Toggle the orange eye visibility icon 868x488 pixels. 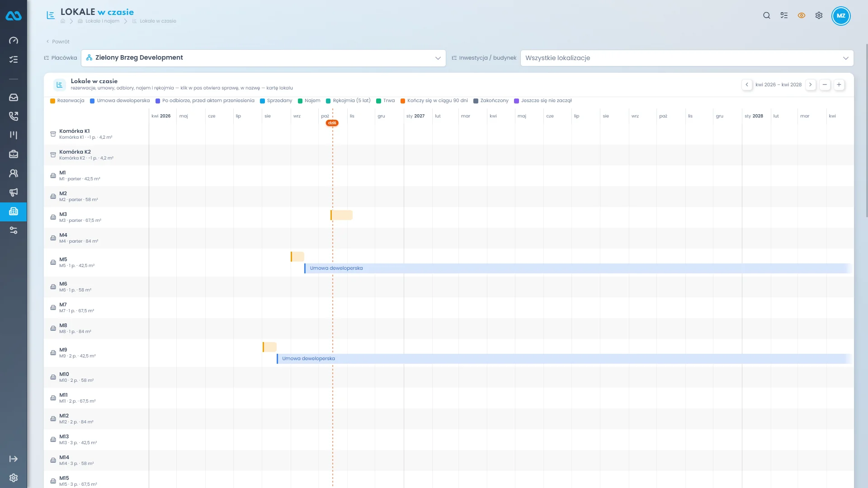(x=802, y=15)
